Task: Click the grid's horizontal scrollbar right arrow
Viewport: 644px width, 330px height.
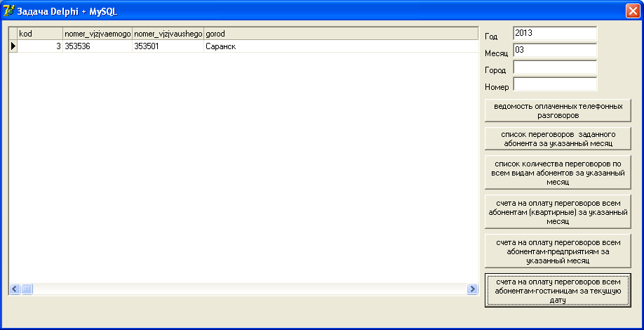Action: pos(472,289)
